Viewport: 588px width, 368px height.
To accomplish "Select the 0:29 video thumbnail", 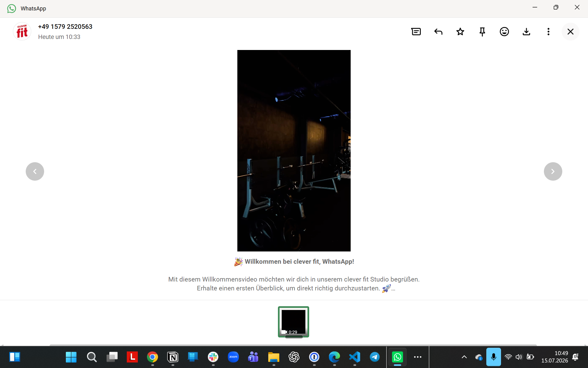I will click(x=293, y=322).
